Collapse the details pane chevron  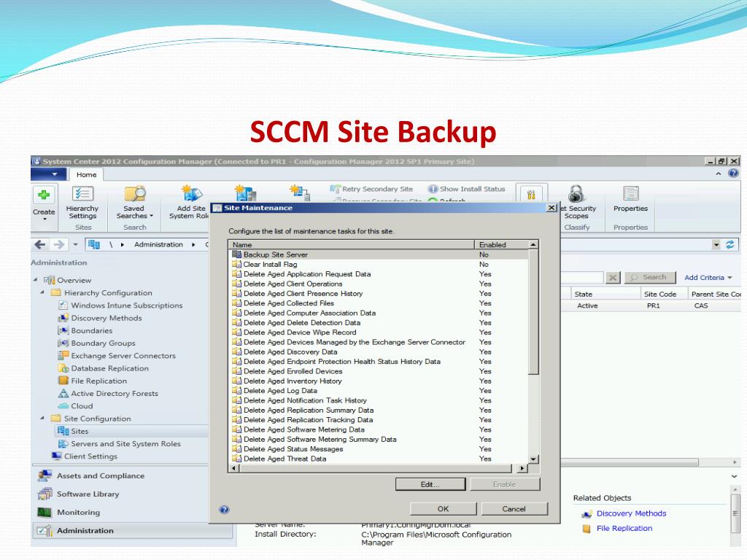click(734, 476)
